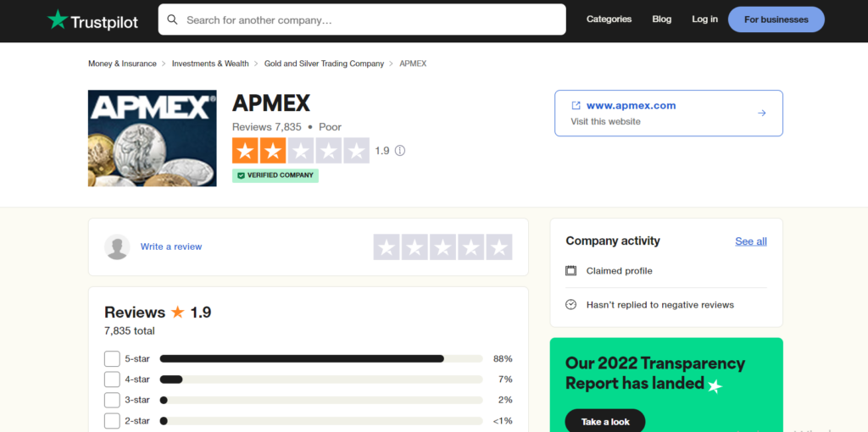Click the Investments & Wealth breadcrumb

click(x=210, y=64)
